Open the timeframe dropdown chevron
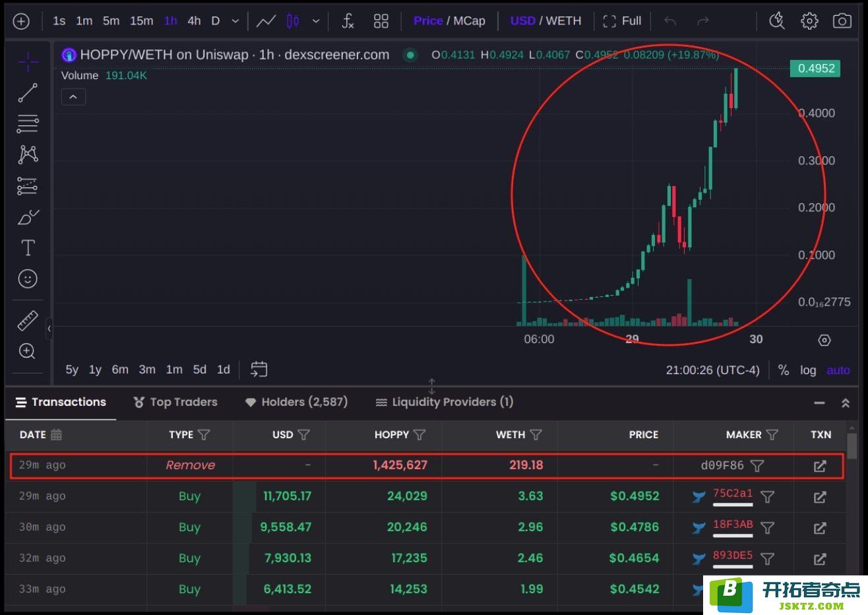The image size is (868, 615). click(235, 21)
